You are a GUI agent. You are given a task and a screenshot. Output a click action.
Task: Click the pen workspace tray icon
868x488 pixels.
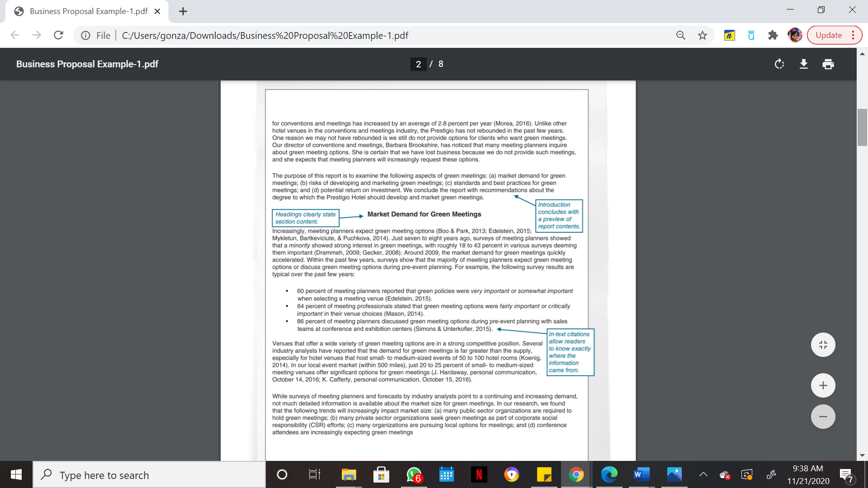click(x=771, y=475)
